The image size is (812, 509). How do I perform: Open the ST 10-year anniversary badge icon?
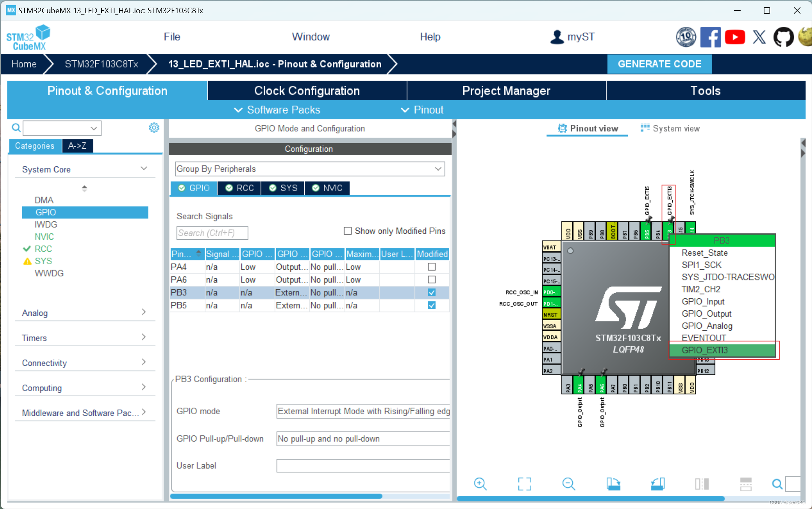[x=686, y=37]
